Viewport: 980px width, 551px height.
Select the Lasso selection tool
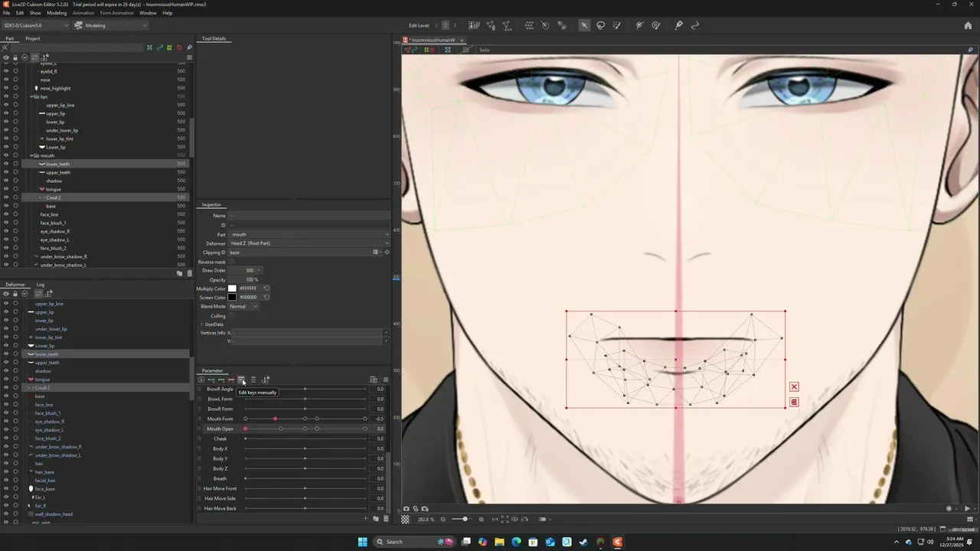pos(601,25)
